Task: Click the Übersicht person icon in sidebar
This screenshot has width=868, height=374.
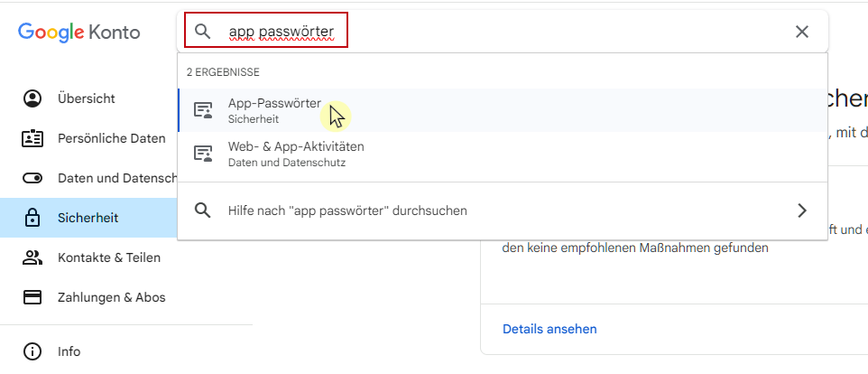Action: click(x=32, y=98)
